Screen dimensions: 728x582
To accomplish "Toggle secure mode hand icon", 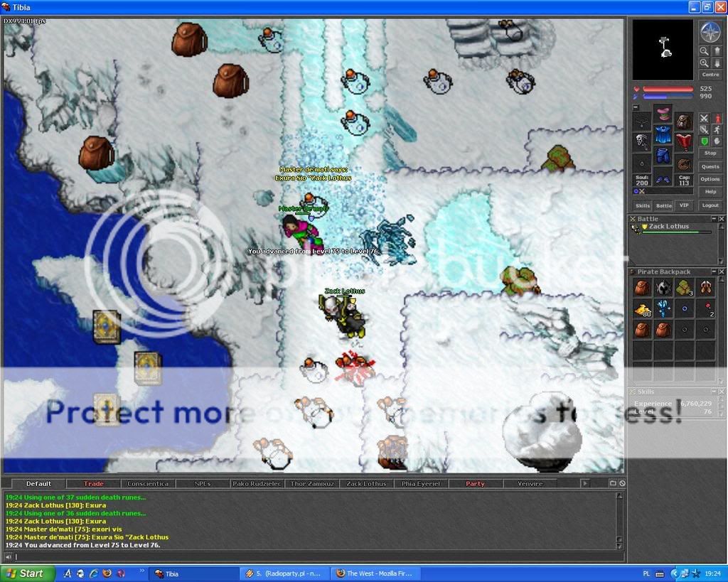I will coord(717,141).
